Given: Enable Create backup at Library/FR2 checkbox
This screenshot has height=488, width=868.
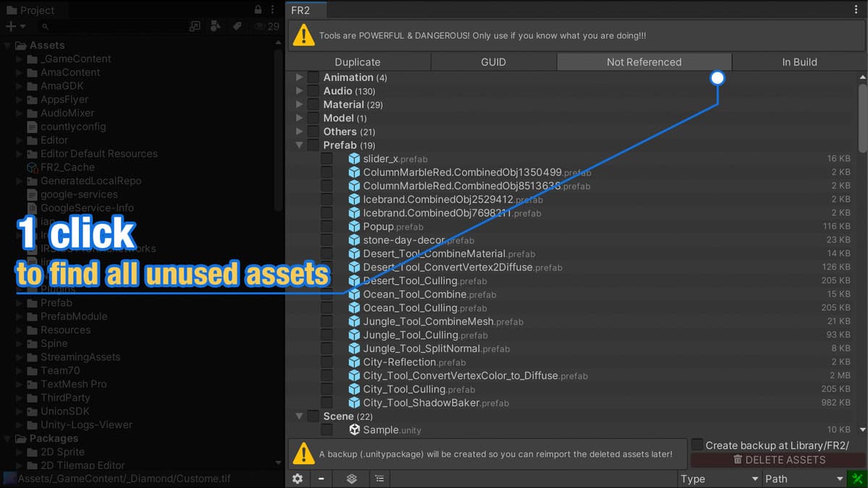Looking at the screenshot, I should tap(697, 445).
